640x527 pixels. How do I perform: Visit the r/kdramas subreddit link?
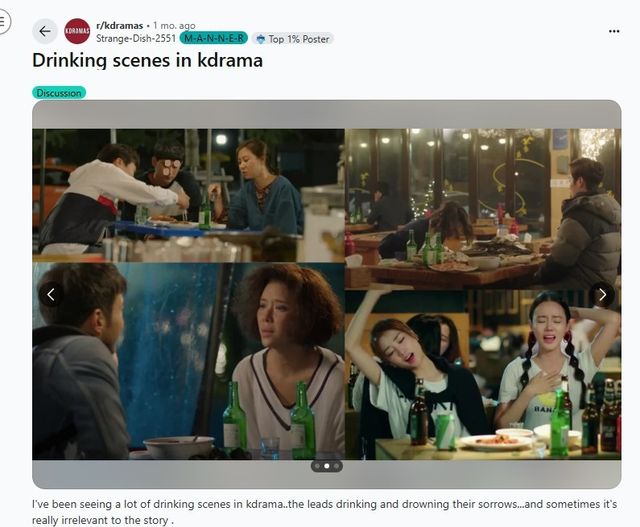(120, 26)
